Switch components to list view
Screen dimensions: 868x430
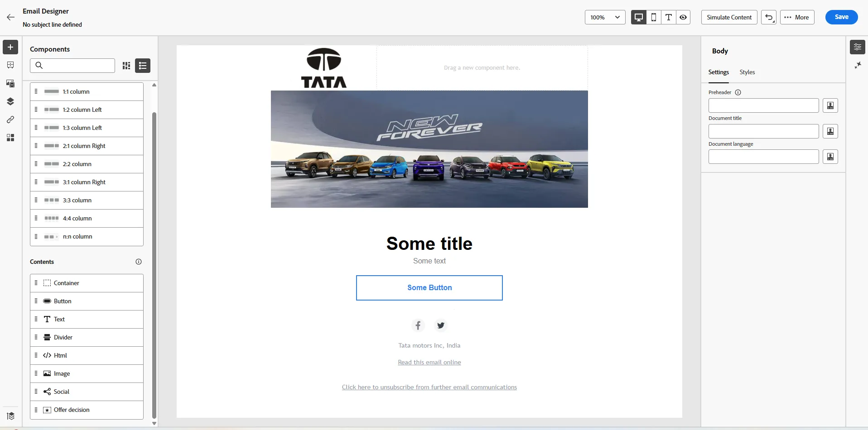143,66
